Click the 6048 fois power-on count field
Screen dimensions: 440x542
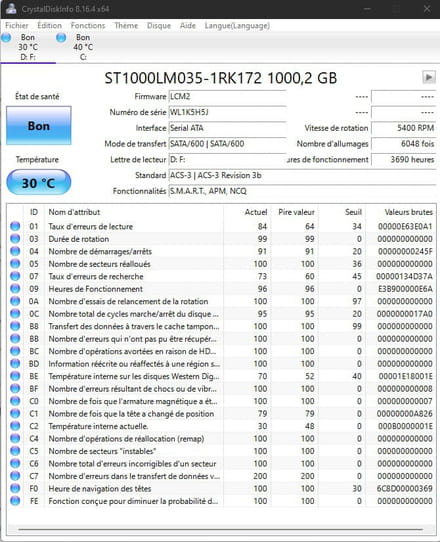click(x=403, y=144)
